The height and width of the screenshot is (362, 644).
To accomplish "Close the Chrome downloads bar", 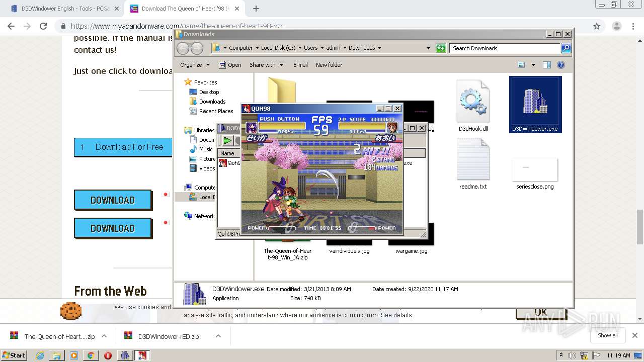I will pyautogui.click(x=635, y=335).
